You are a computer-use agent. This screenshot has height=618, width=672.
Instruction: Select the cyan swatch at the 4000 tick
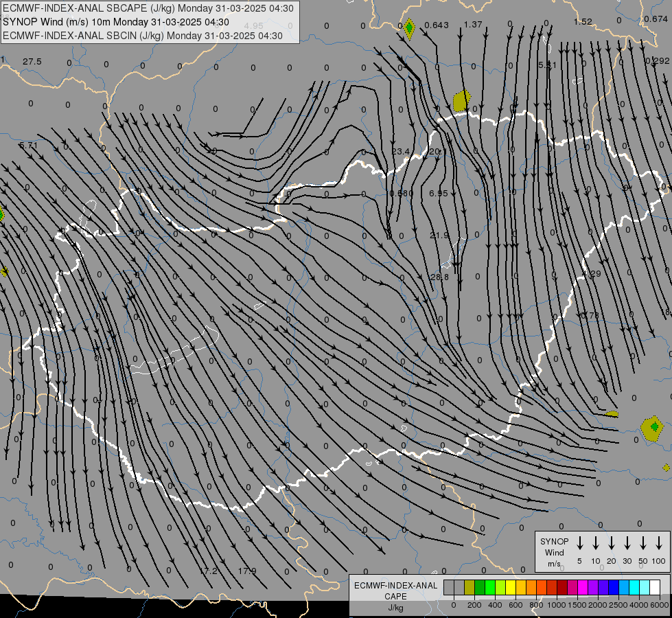tap(634, 588)
